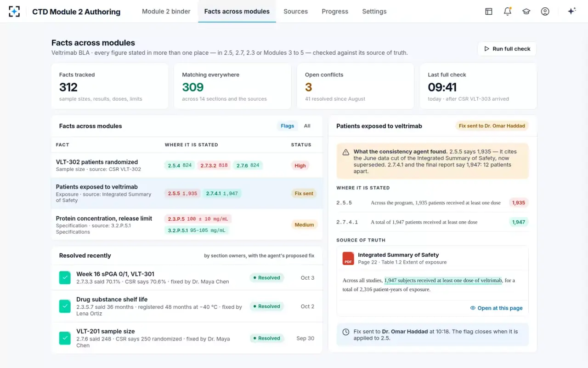Click the Resolved badge for VLT-201 sample size
Viewport: 588px width, 368px height.
click(x=267, y=338)
